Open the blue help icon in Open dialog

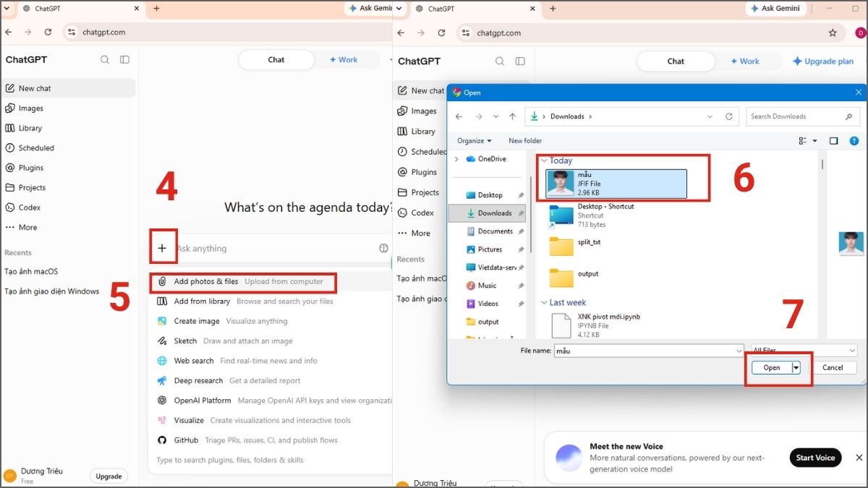click(854, 141)
